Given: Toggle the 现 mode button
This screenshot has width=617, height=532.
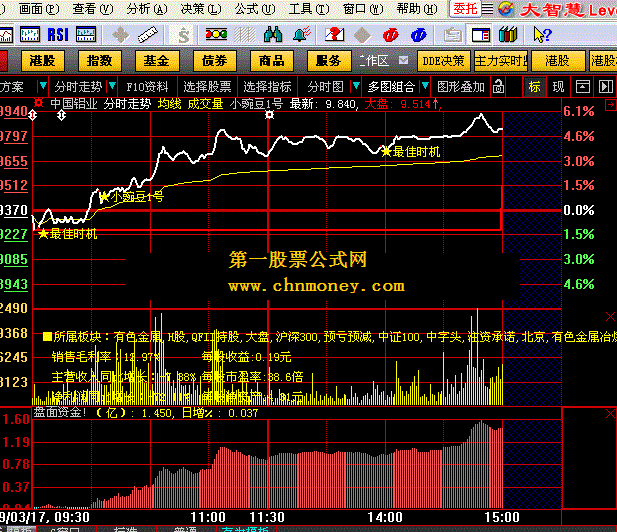Looking at the screenshot, I should point(558,87).
